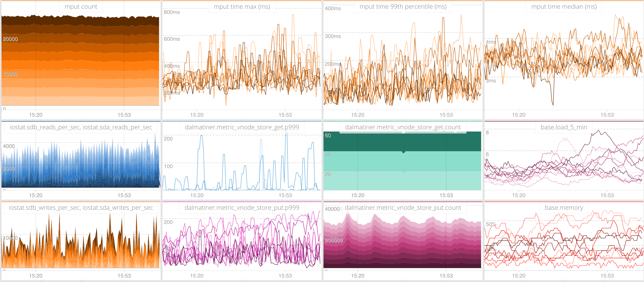Click the dark green top band of store_get.count
Viewport: 644px width, 282px height.
[402, 141]
